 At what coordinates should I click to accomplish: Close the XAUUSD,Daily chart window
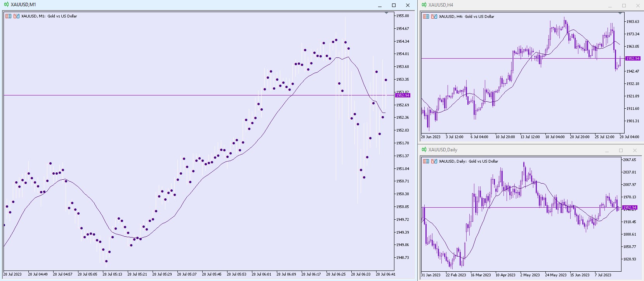635,150
